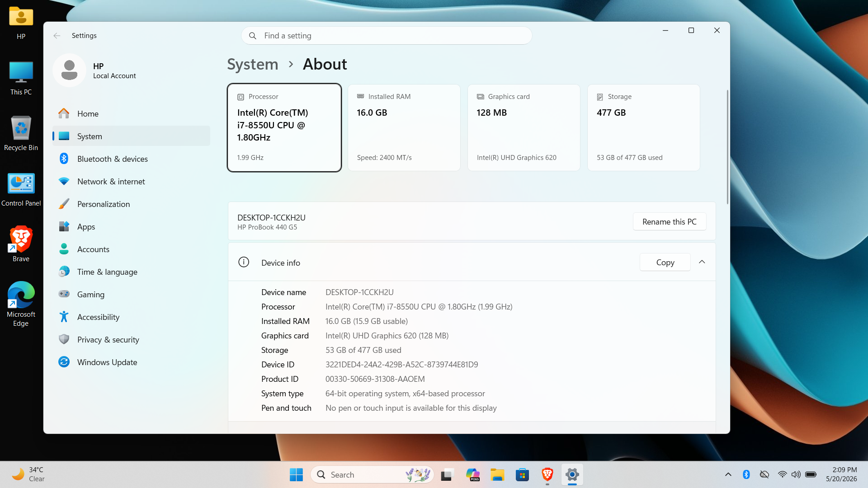Click the Installed RAM card
This screenshot has height=488, width=868.
point(404,127)
